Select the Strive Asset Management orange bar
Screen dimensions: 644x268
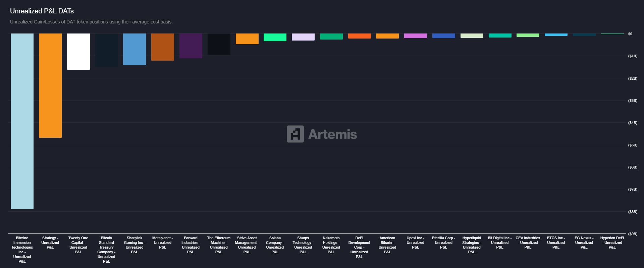coord(247,39)
